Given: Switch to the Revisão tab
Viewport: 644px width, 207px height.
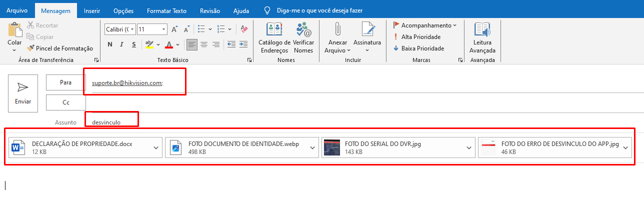Looking at the screenshot, I should pos(209,10).
